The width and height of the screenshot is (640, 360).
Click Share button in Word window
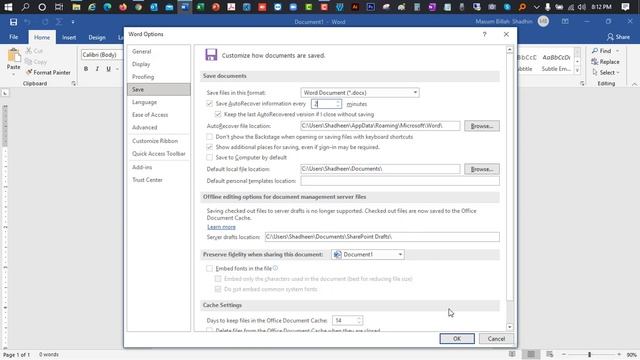point(618,37)
